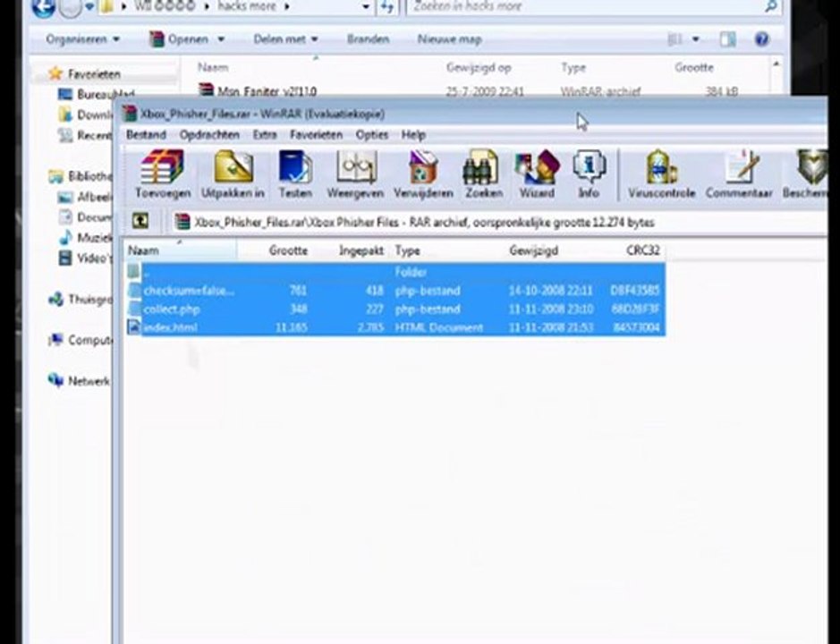Sort WinRAR list by Grootte column
Viewport: 840px width, 644px height.
coord(275,250)
